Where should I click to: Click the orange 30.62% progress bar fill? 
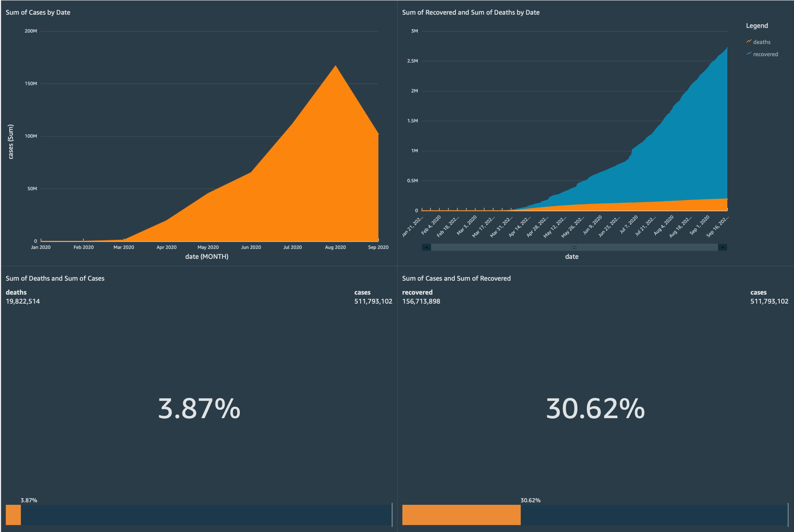pyautogui.click(x=461, y=515)
